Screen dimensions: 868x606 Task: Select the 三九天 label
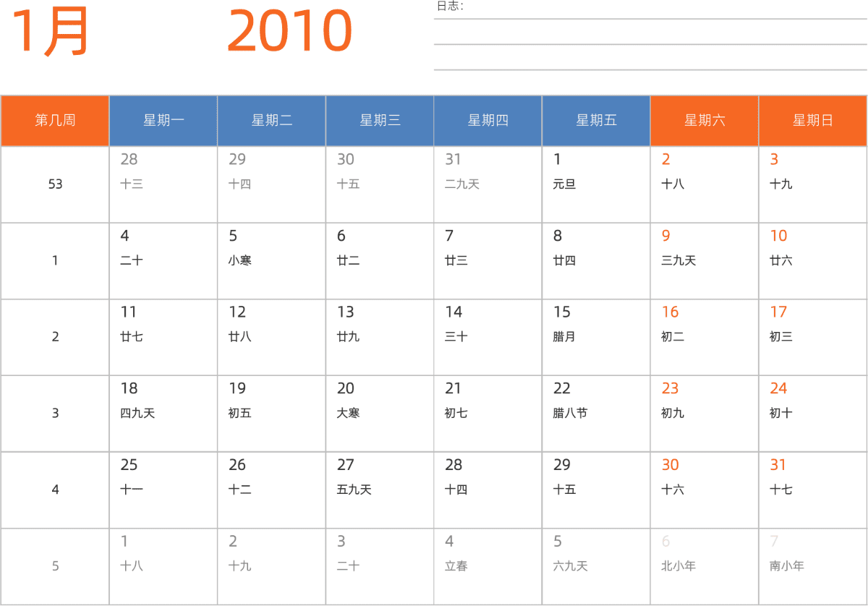[x=678, y=260]
